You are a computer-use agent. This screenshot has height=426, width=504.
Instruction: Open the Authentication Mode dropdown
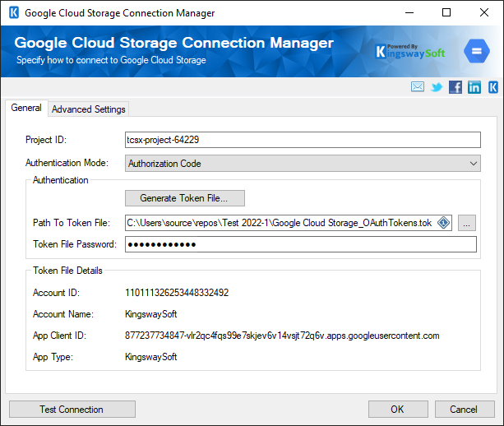pyautogui.click(x=303, y=164)
